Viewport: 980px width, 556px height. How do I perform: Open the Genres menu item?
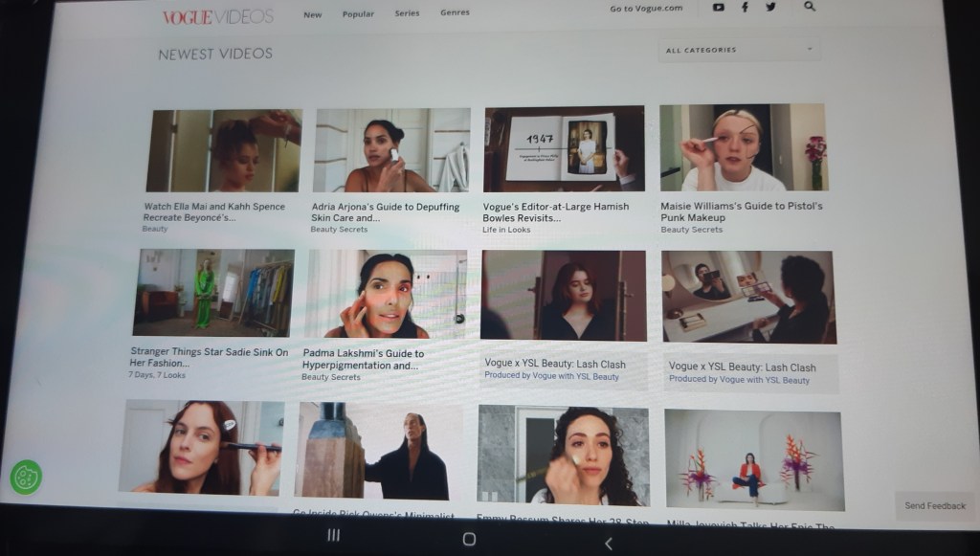click(x=455, y=12)
